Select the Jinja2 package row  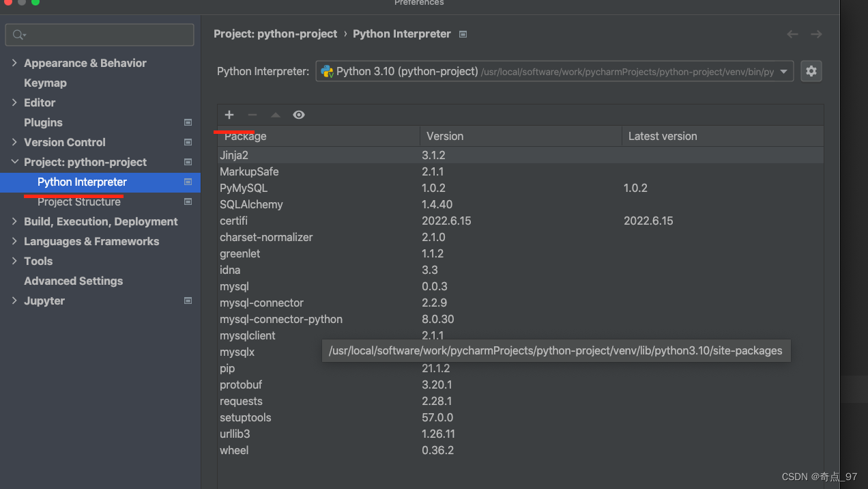tap(521, 155)
